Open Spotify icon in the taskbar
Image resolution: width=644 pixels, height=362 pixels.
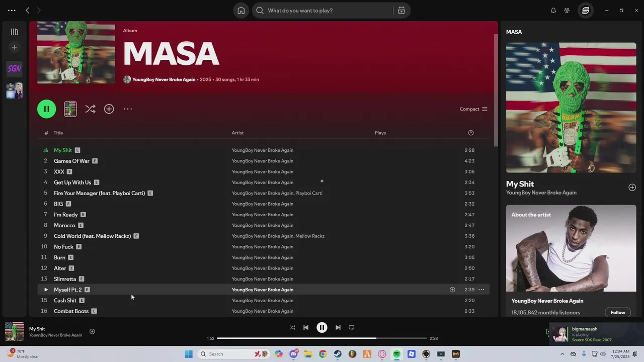[396, 354]
